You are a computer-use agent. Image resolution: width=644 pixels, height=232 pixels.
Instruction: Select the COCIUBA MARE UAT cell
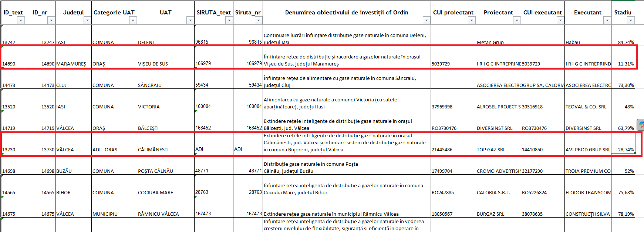click(166, 185)
